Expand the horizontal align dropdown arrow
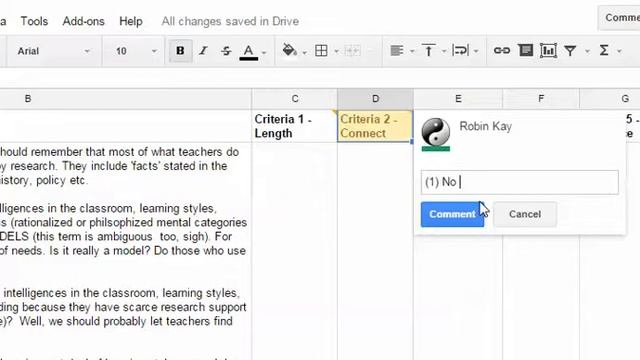640x360 pixels. [x=412, y=51]
